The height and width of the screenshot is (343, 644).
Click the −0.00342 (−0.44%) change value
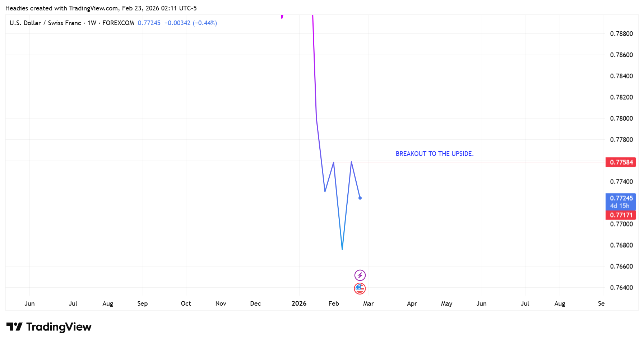pyautogui.click(x=190, y=23)
